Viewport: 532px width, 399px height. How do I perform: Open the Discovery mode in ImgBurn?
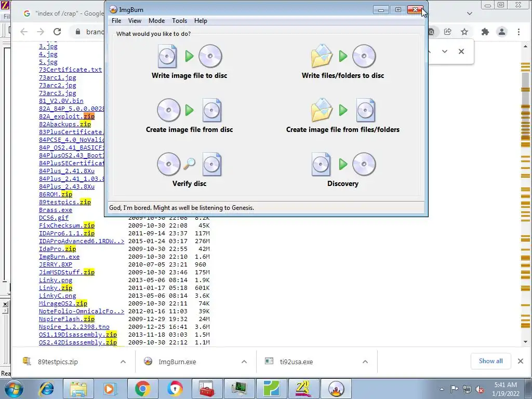point(343,170)
